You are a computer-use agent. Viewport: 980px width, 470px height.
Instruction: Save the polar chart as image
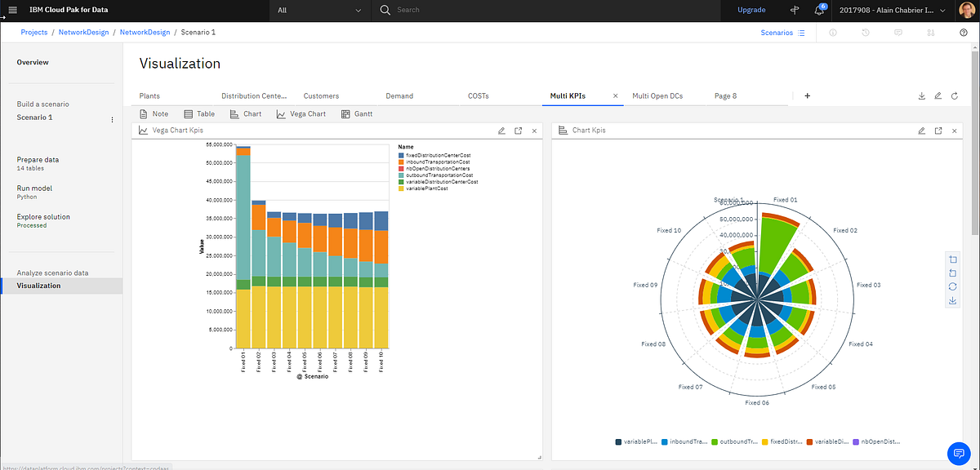(x=953, y=301)
